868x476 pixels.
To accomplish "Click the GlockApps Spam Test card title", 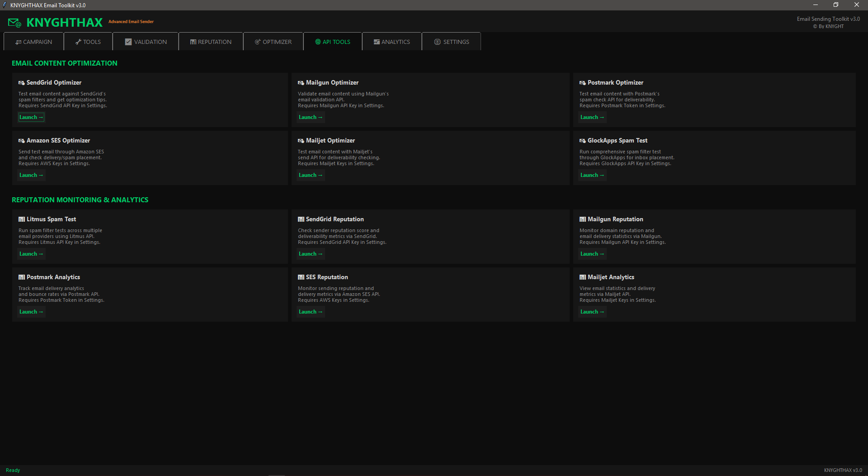I will [x=618, y=141].
